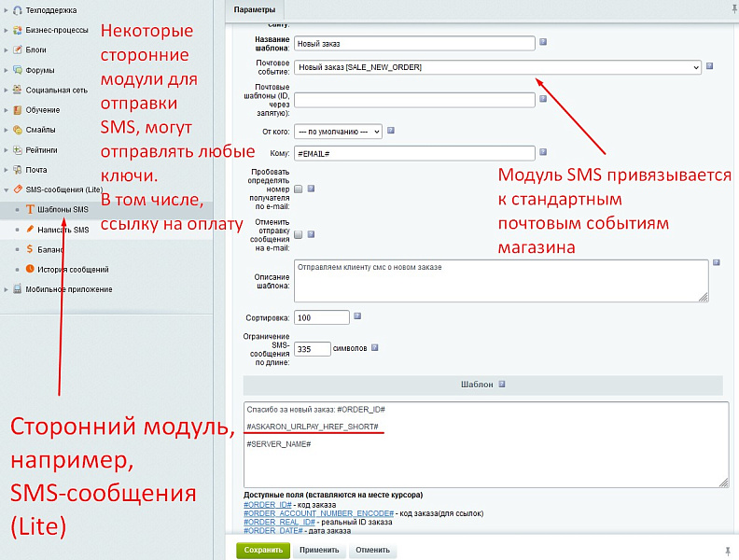Screen dimensions: 739x560
Task: Open the Почтовое событие dropdown
Action: click(497, 67)
